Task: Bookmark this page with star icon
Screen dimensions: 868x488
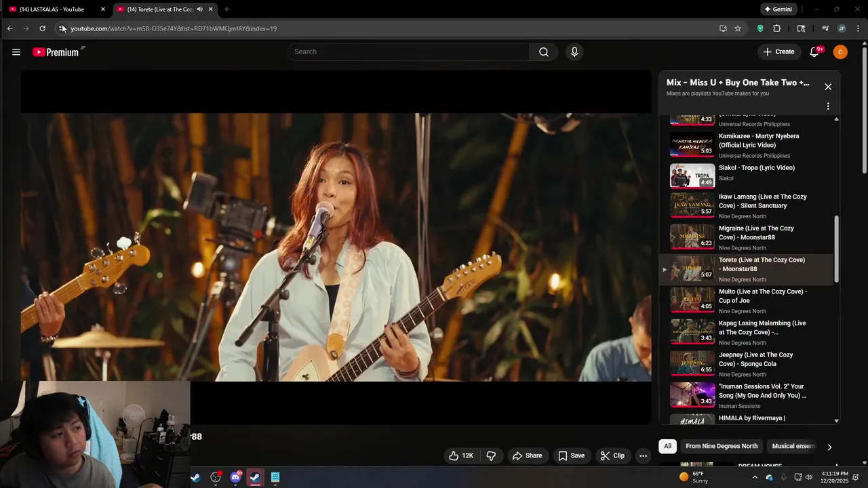Action: (x=738, y=28)
